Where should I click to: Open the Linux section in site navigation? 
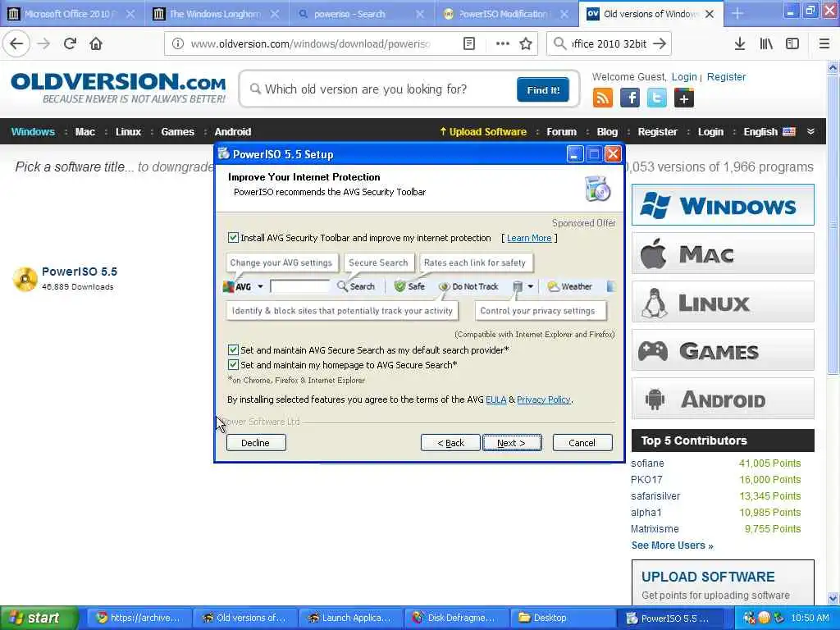pos(128,132)
